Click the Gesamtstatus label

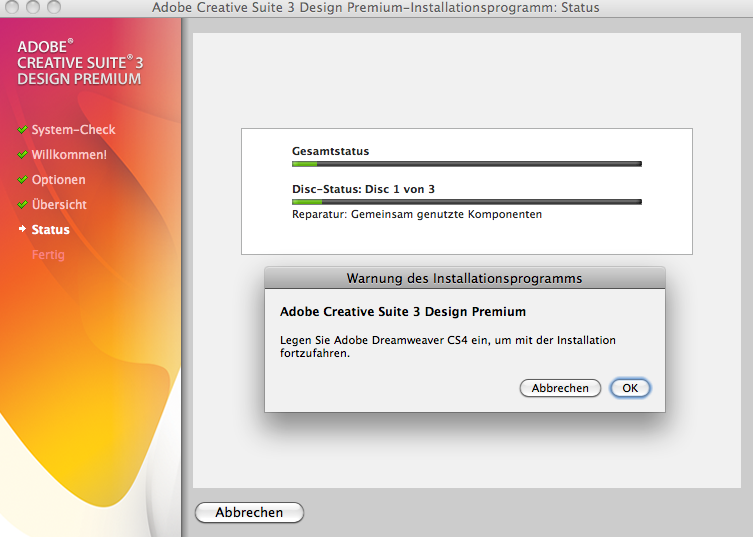[330, 151]
